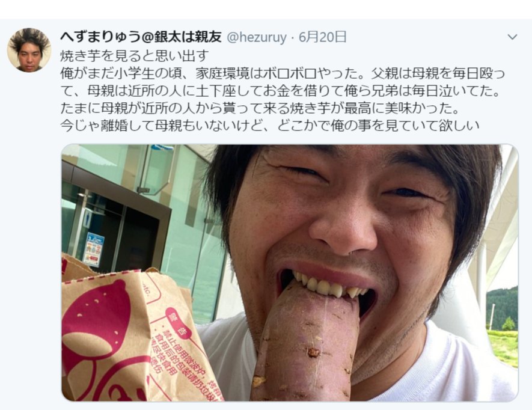Click the line starting て、母親は近所の人に
Image resolution: width=532 pixels, height=410 pixels.
281,91
